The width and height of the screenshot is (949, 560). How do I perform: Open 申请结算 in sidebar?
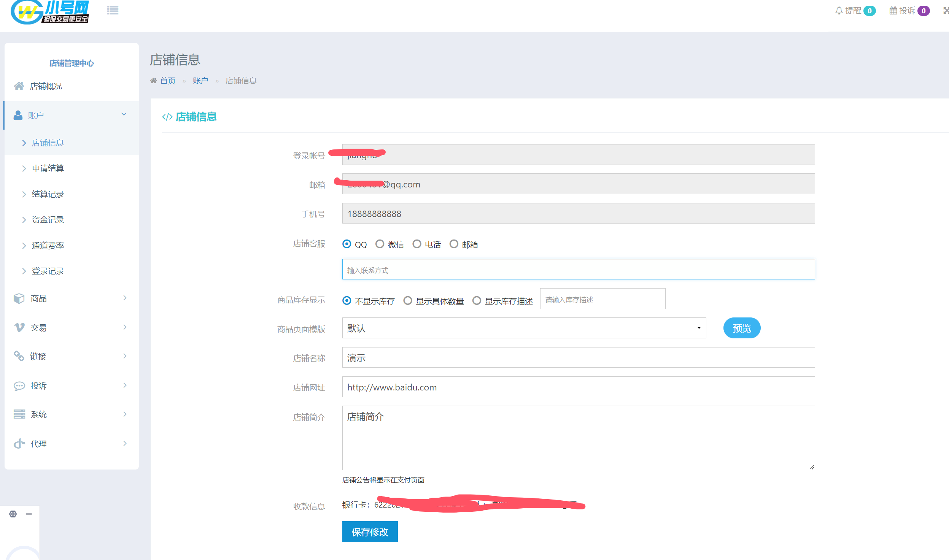point(48,168)
